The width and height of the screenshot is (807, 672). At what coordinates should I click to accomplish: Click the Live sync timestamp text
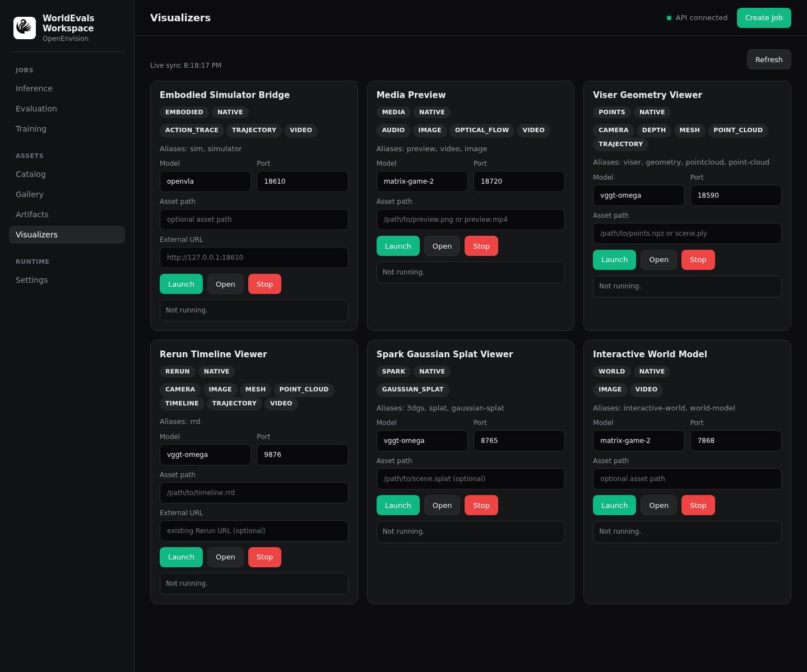pos(185,66)
